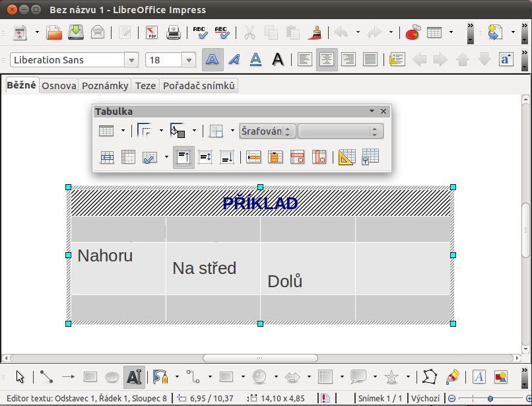Image resolution: width=532 pixels, height=406 pixels.
Task: Open the empty fill pattern dropdown
Action: [341, 131]
